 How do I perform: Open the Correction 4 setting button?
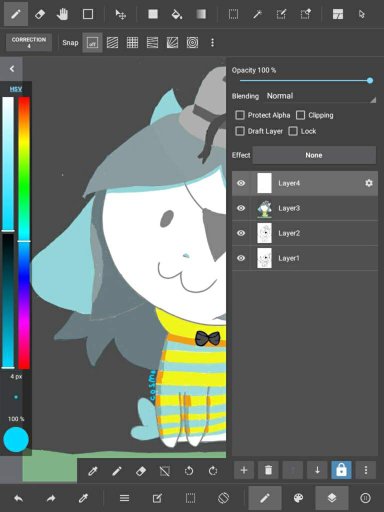click(29, 42)
